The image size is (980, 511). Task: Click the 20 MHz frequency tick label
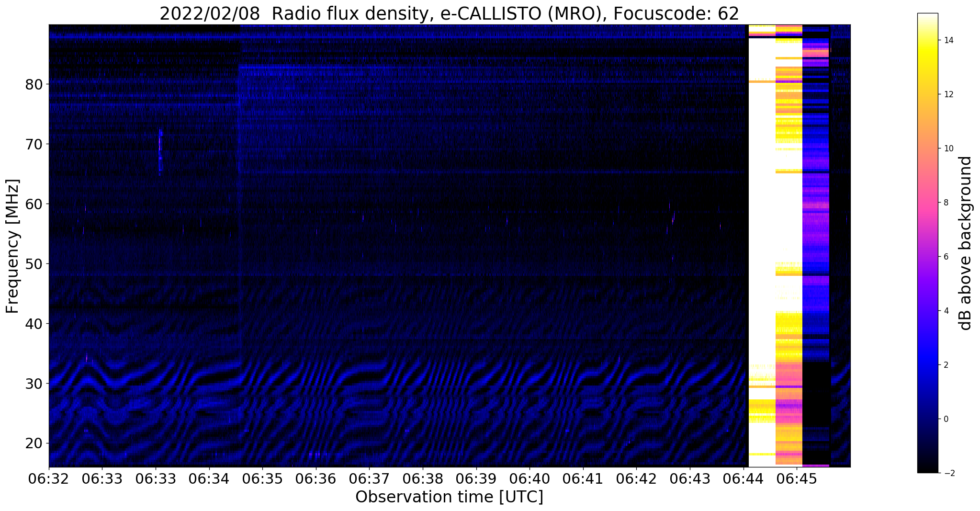34,444
